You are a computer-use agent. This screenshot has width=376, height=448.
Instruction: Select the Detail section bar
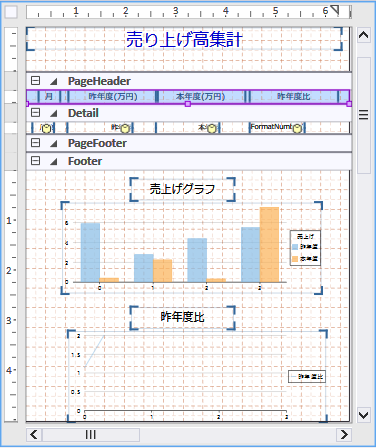(x=189, y=113)
